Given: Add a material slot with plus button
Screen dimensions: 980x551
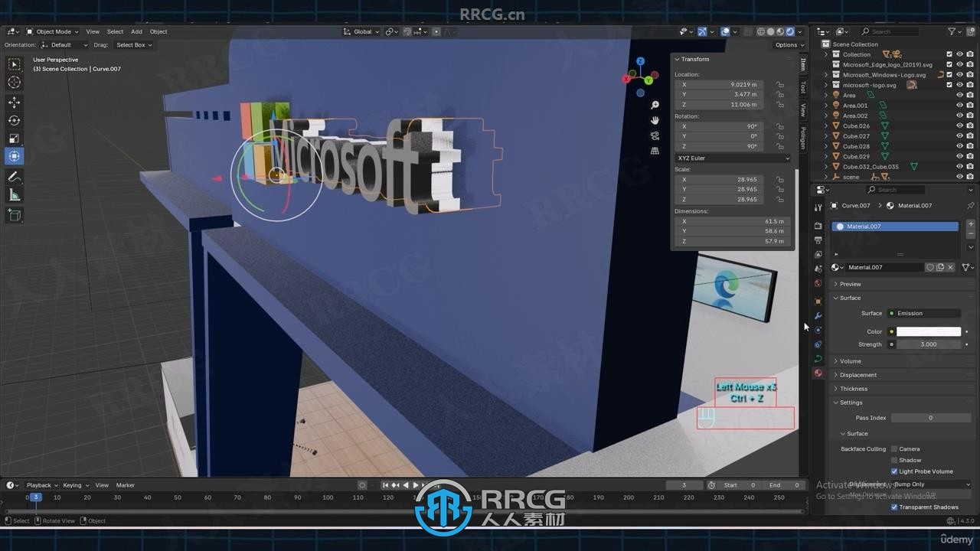Looking at the screenshot, I should 971,224.
